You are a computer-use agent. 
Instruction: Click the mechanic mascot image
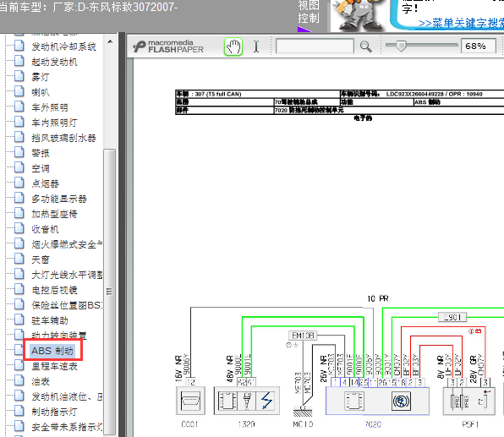coord(359,16)
